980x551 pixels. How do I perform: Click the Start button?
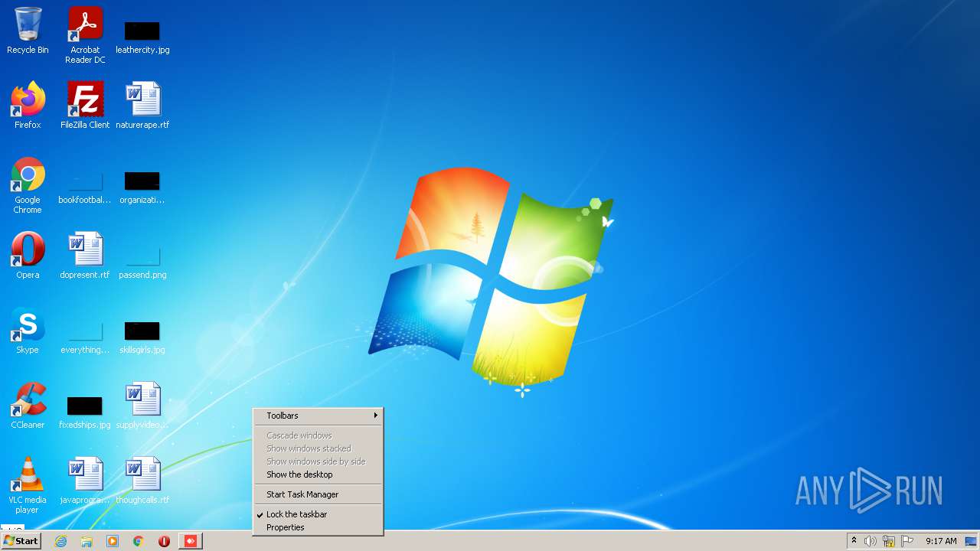click(21, 541)
